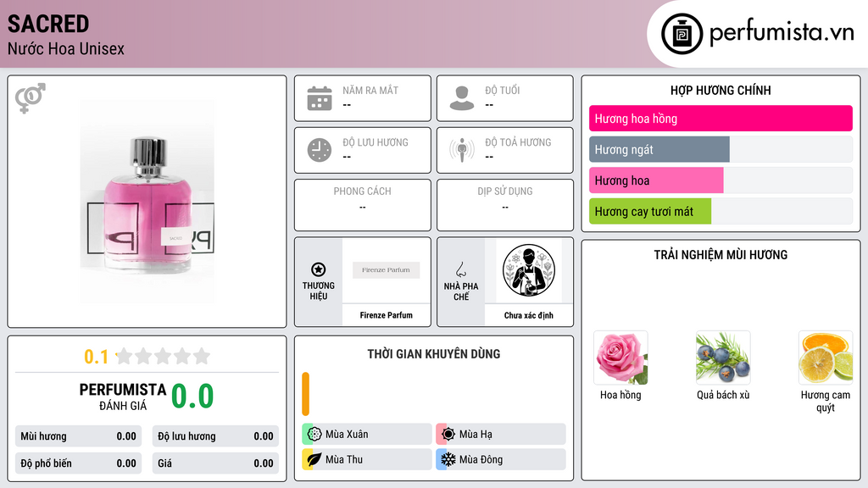Image resolution: width=868 pixels, height=488 pixels.
Task: Click the 0.1 user rating value
Action: (x=97, y=357)
